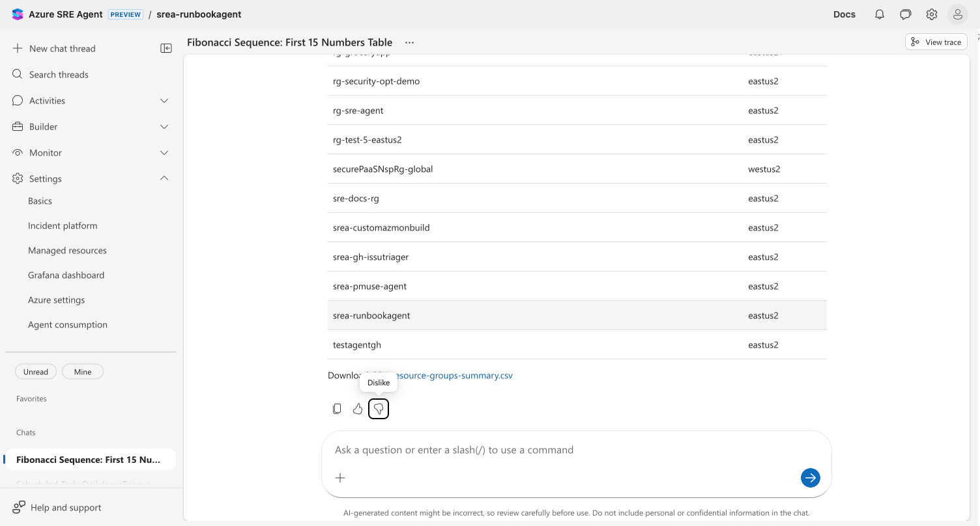Click the plus attach icon in chat box

340,478
